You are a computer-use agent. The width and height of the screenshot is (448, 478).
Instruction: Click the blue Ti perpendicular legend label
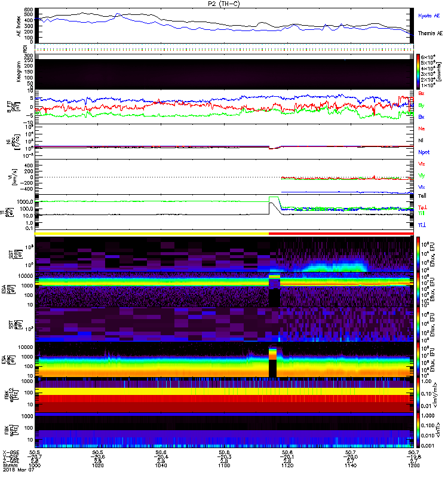pos(422,225)
